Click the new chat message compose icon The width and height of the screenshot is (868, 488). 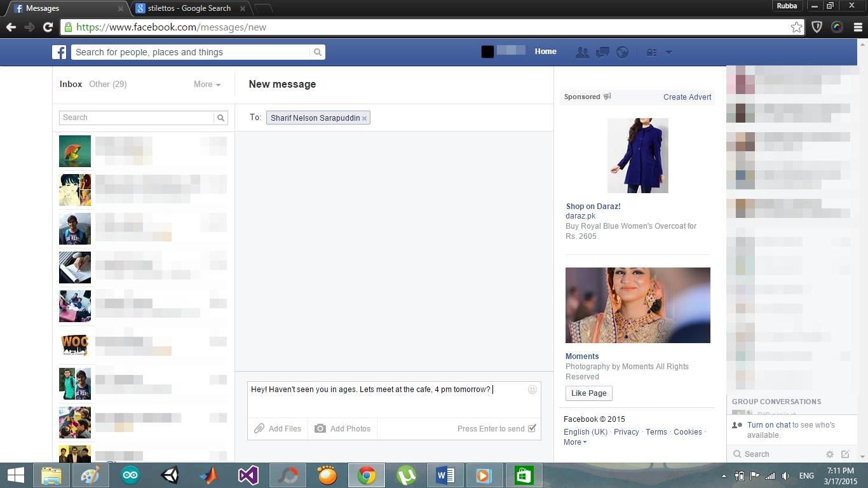(845, 454)
